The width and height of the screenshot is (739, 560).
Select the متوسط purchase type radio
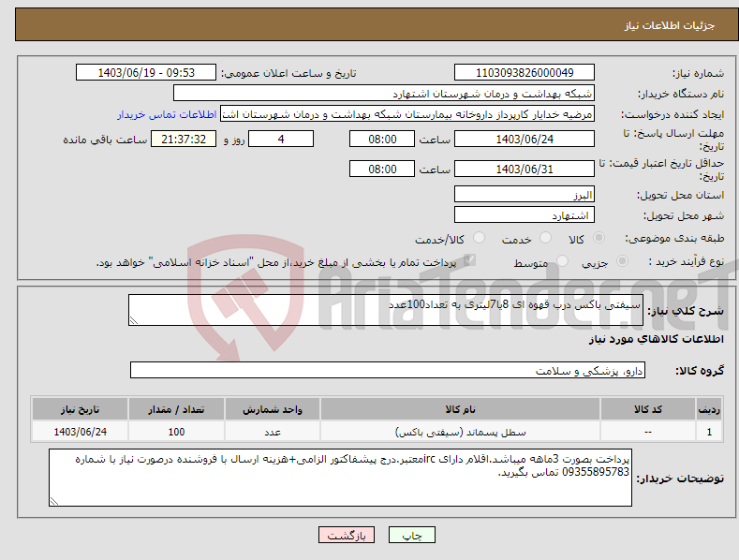coord(562,260)
